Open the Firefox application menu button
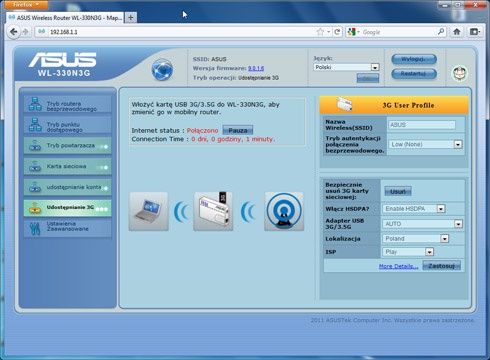The height and width of the screenshot is (360, 490). tap(26, 4)
